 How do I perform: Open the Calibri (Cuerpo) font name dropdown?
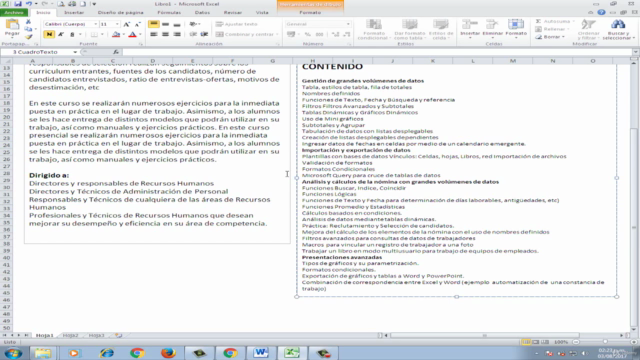pos(96,24)
